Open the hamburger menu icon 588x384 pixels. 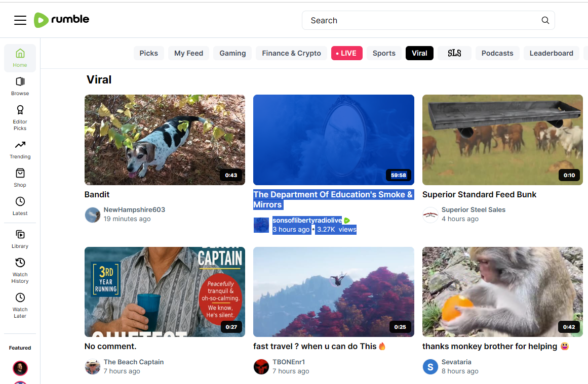point(20,20)
